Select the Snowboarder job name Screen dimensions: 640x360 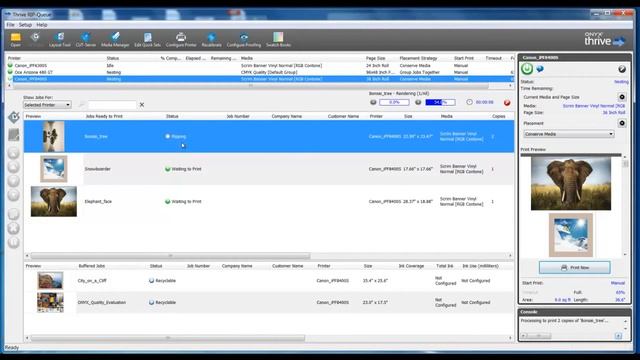point(98,169)
